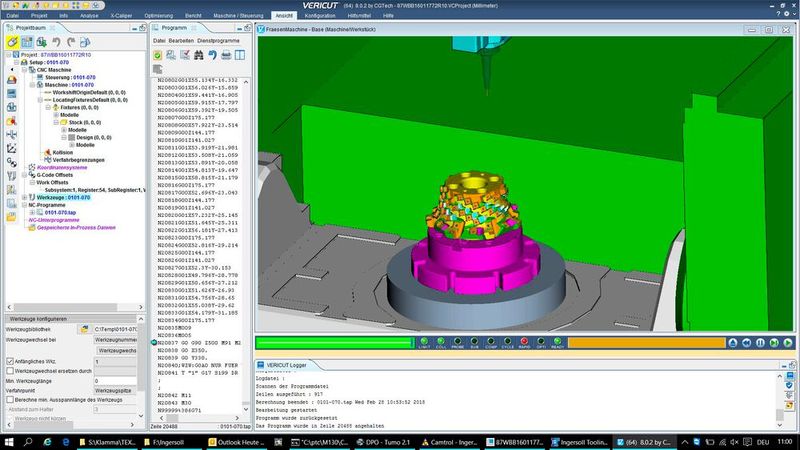Click the green animation speed slider

coord(335,343)
